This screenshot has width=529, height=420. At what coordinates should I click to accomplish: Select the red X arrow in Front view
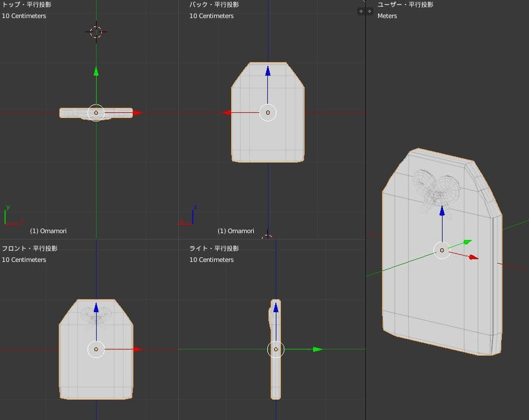(137, 349)
